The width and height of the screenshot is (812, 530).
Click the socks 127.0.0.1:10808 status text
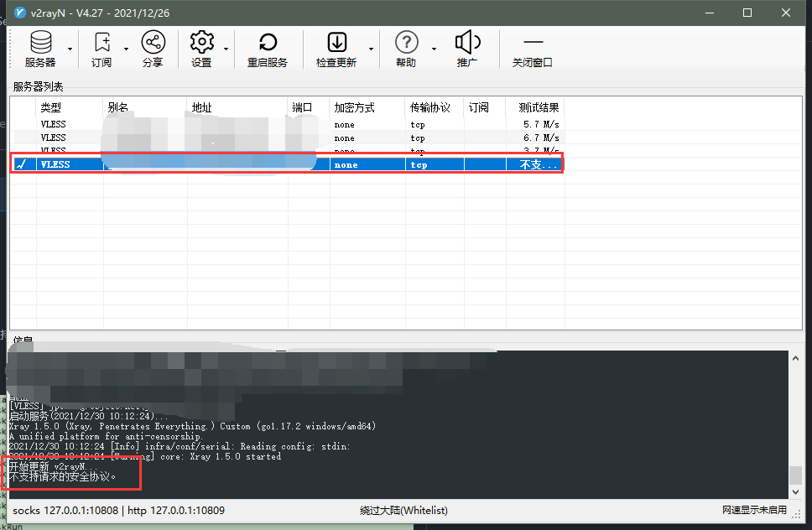(x=65, y=511)
